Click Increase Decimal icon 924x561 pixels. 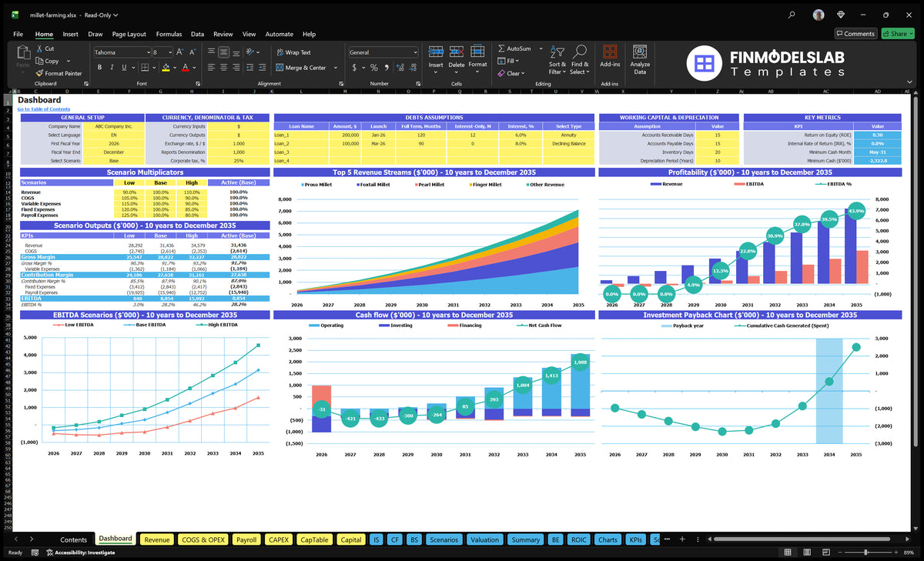(x=399, y=68)
